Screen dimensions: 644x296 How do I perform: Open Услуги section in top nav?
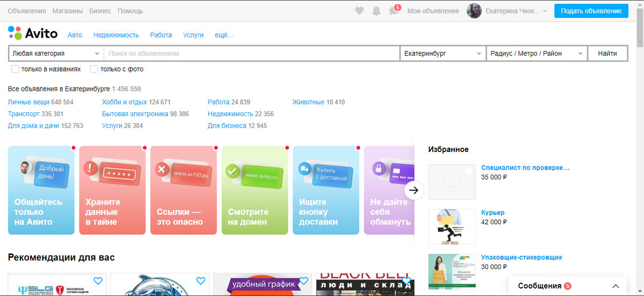(x=193, y=35)
